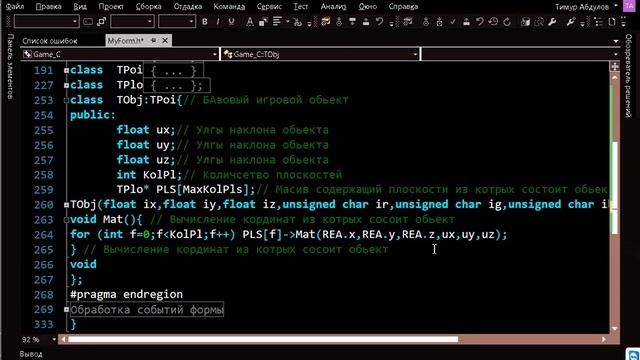The image size is (640, 360).
Task: Open the first toolbar combo box
Action: [x=46, y=22]
